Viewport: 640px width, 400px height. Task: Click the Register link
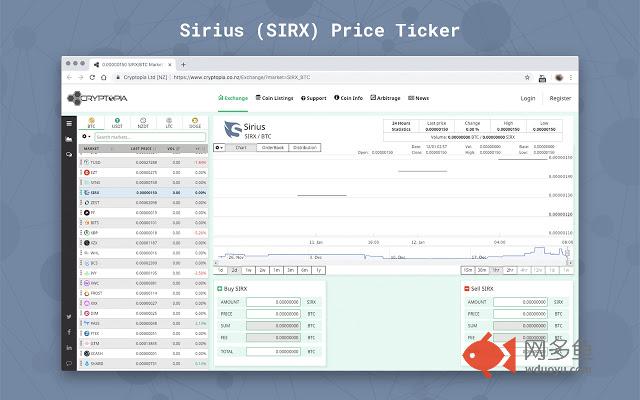[560, 98]
